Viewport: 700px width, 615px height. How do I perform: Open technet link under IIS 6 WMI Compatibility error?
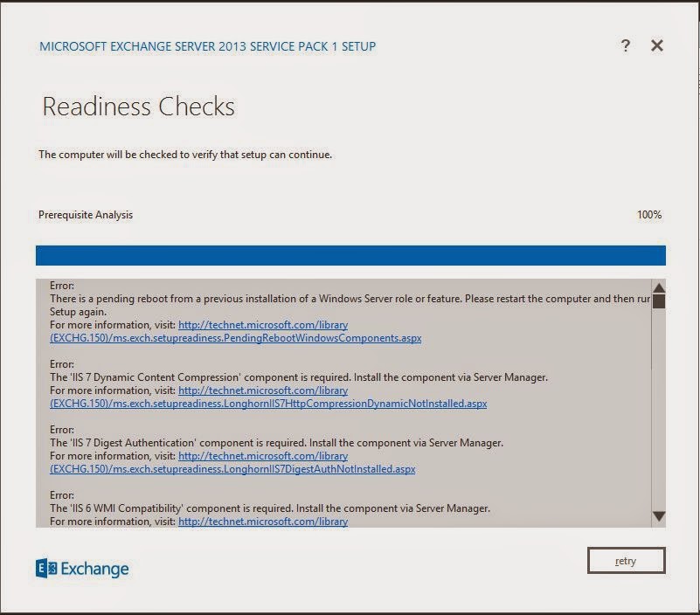(x=263, y=522)
